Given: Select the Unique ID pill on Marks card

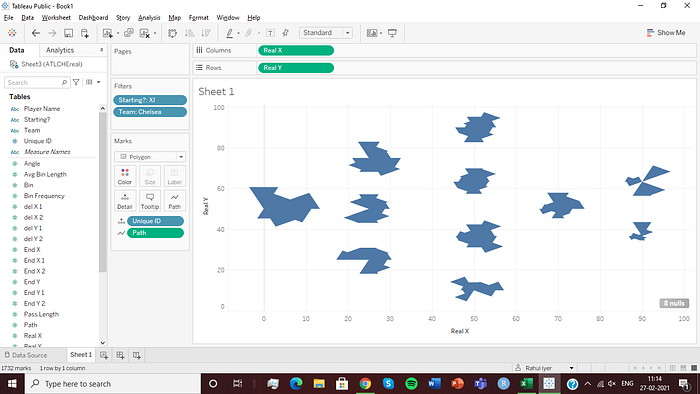Looking at the screenshot, I should pyautogui.click(x=155, y=221).
